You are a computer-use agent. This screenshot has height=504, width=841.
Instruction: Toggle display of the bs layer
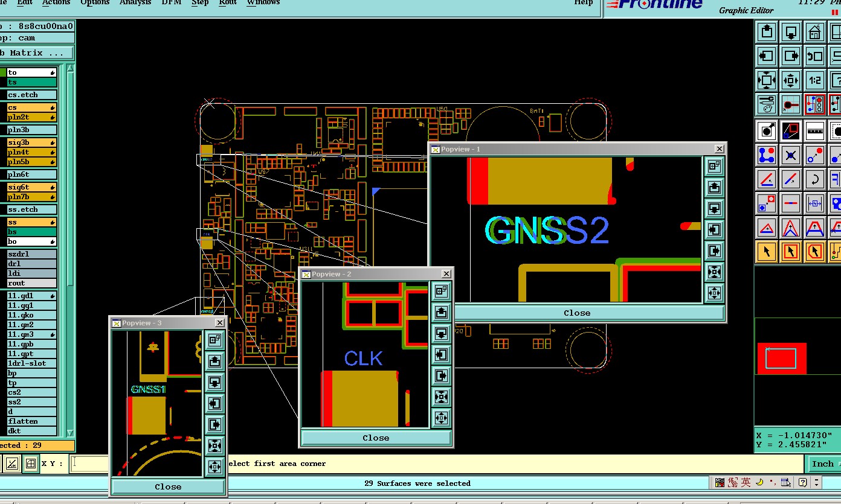pos(32,232)
